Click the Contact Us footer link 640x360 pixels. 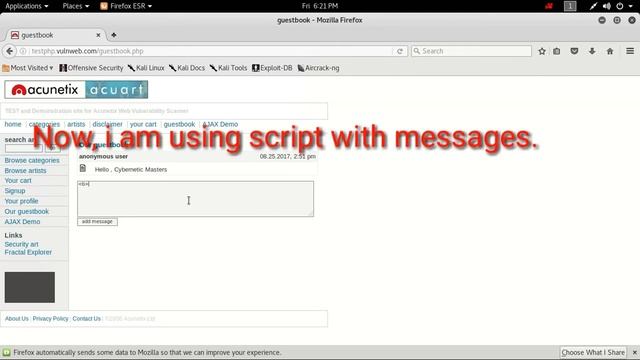[87, 319]
